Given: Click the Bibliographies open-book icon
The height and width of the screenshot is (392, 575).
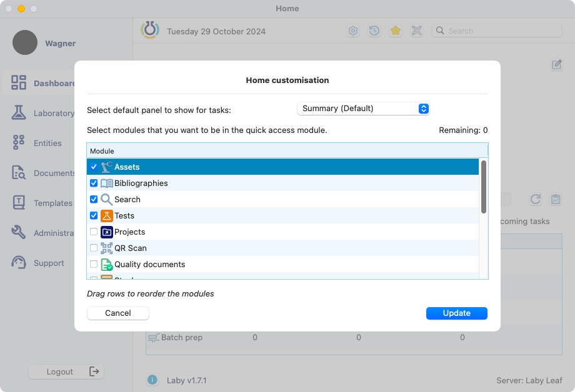Looking at the screenshot, I should [107, 183].
